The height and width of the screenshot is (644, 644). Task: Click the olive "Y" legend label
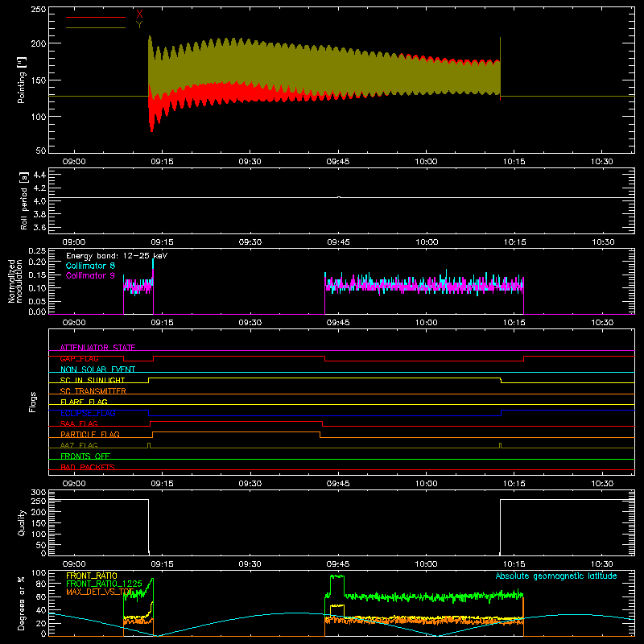click(x=139, y=25)
